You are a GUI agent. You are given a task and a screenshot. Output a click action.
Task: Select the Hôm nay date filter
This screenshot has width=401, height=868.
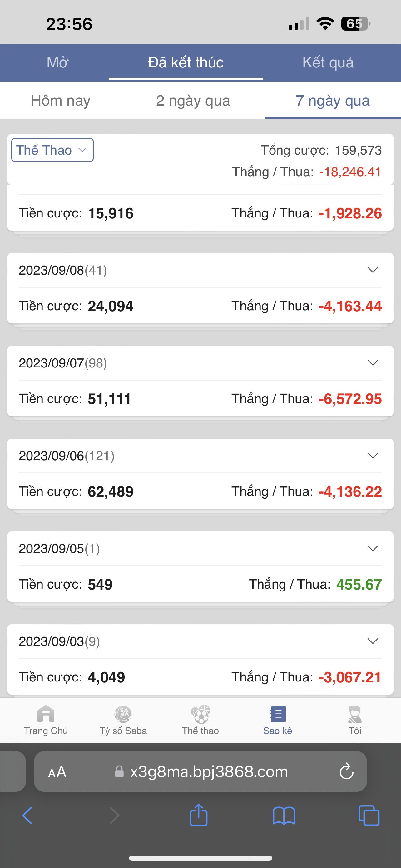tap(61, 101)
